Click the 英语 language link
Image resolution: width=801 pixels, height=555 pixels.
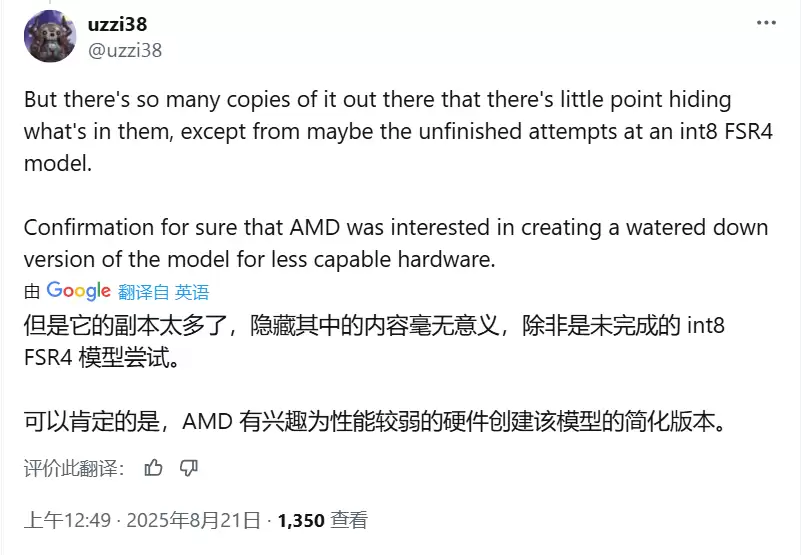coord(192,292)
